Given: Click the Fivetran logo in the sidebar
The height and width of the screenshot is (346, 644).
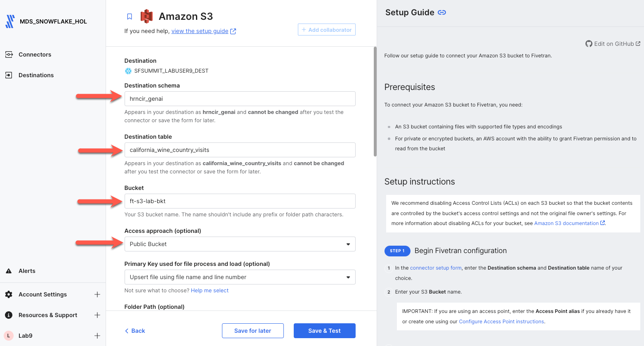Looking at the screenshot, I should pos(10,21).
